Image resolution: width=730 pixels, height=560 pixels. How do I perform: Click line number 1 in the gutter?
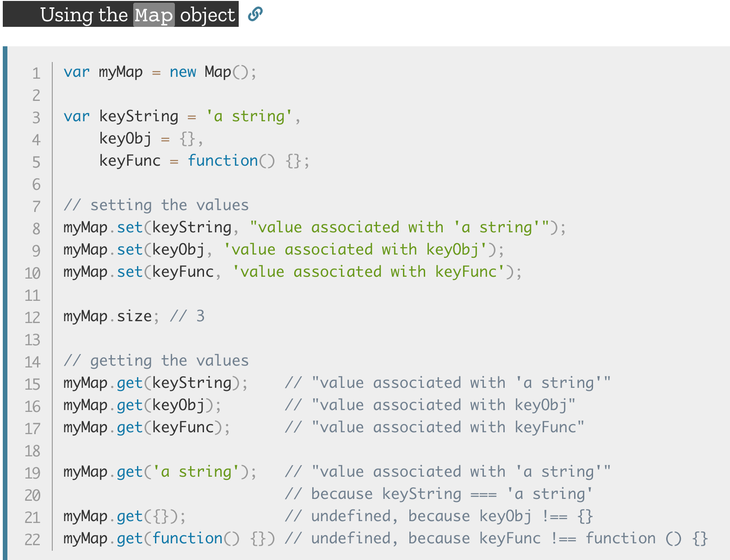coord(36,73)
